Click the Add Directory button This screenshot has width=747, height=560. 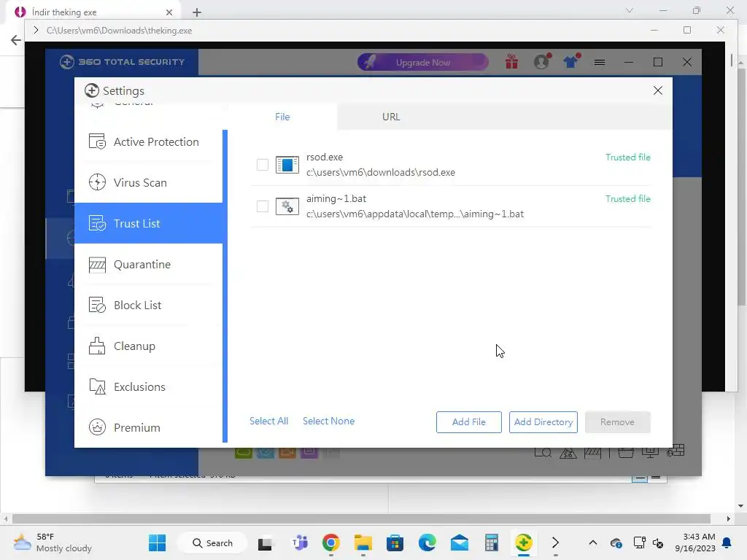pyautogui.click(x=543, y=422)
